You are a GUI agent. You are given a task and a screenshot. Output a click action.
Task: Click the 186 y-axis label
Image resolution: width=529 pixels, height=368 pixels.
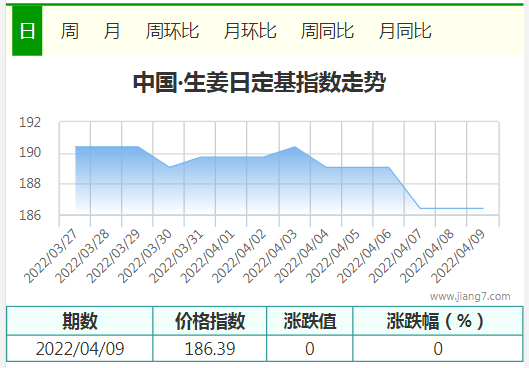tap(30, 215)
